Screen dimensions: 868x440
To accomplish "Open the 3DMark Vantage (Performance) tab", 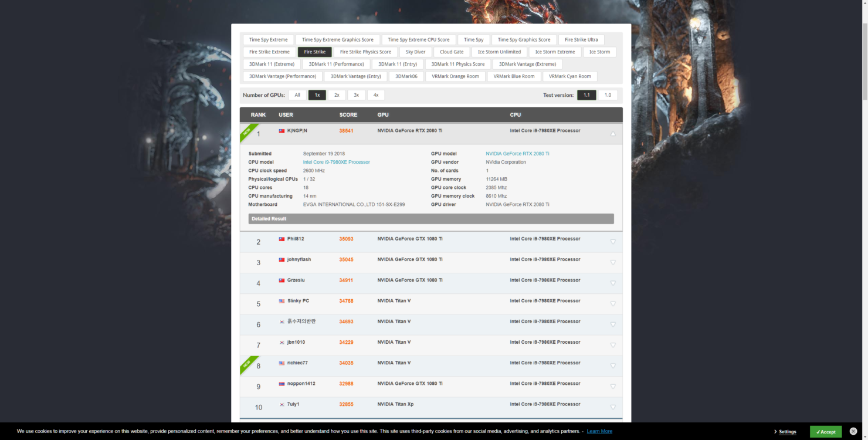I will click(x=283, y=76).
